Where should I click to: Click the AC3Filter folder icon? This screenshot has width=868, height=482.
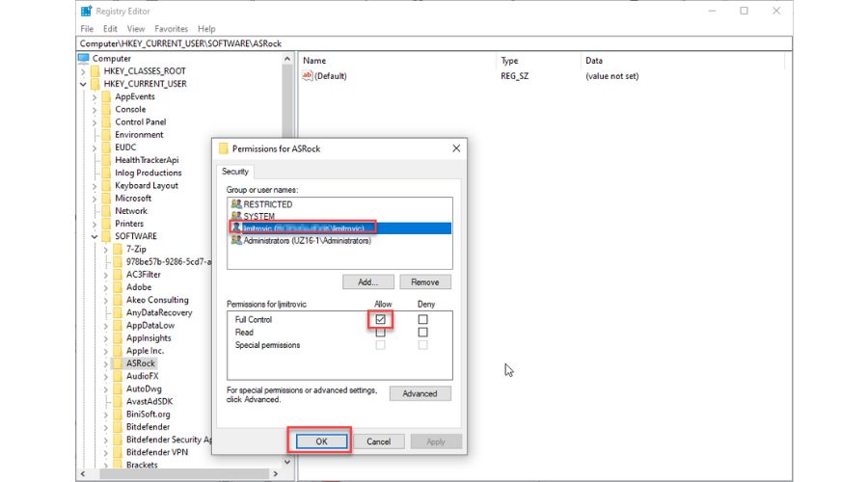click(x=118, y=275)
